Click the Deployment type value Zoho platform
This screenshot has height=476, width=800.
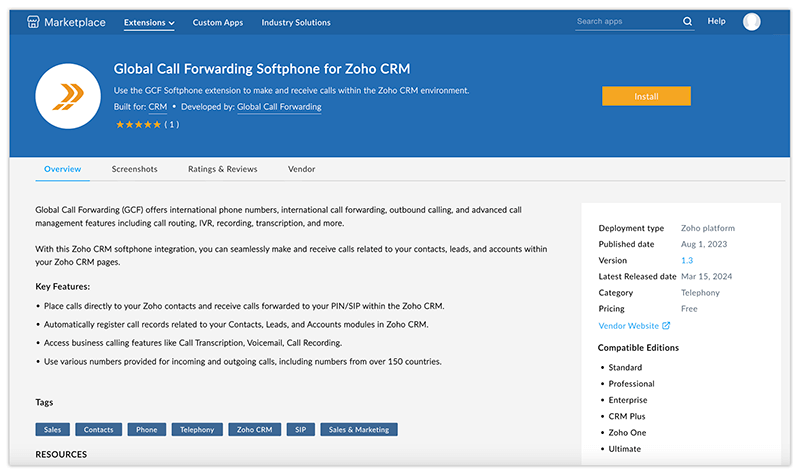tap(708, 228)
